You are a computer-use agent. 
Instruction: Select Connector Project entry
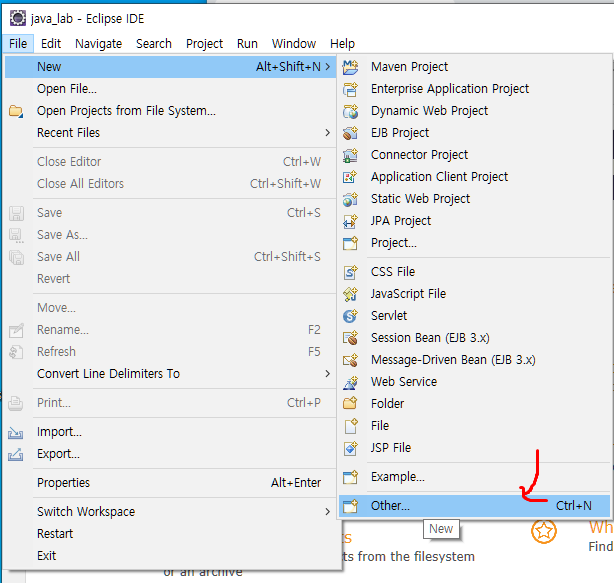(475, 155)
